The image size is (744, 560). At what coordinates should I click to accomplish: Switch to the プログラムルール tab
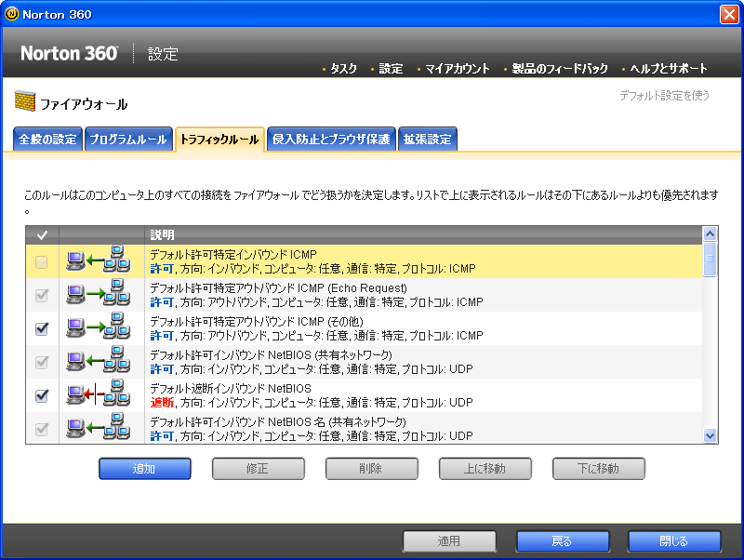pos(128,139)
